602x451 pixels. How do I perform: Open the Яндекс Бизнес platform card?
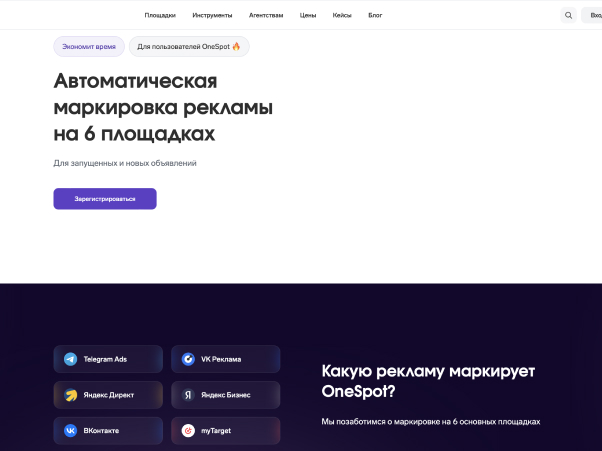pos(225,395)
